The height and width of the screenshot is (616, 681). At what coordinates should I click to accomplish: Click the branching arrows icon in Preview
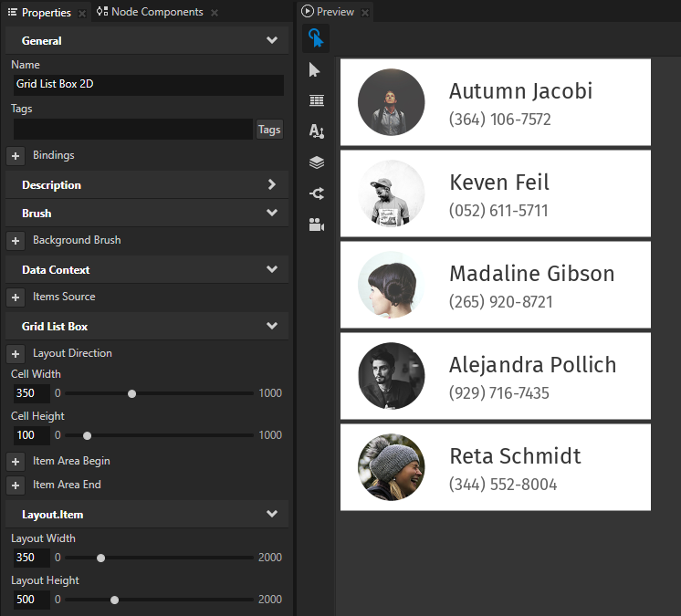[x=316, y=193]
